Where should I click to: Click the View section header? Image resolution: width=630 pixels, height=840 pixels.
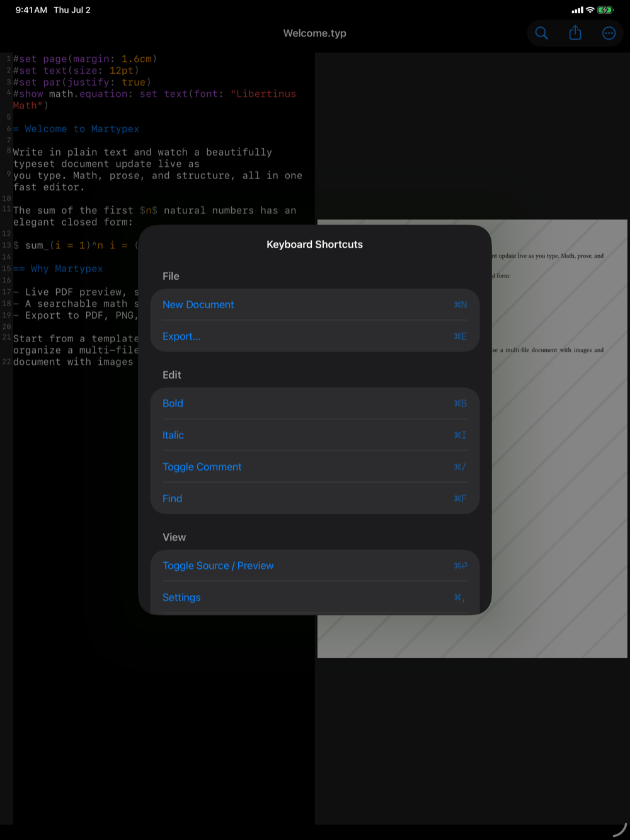coord(175,537)
